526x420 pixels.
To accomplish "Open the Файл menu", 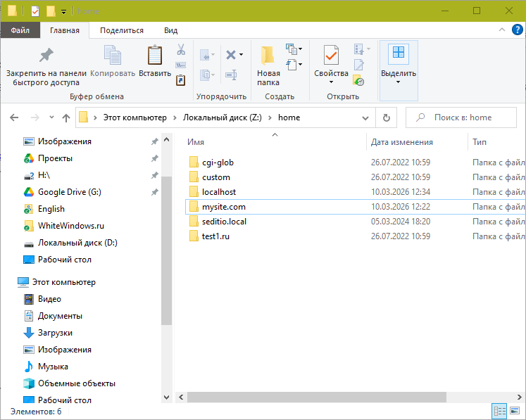I will click(20, 30).
